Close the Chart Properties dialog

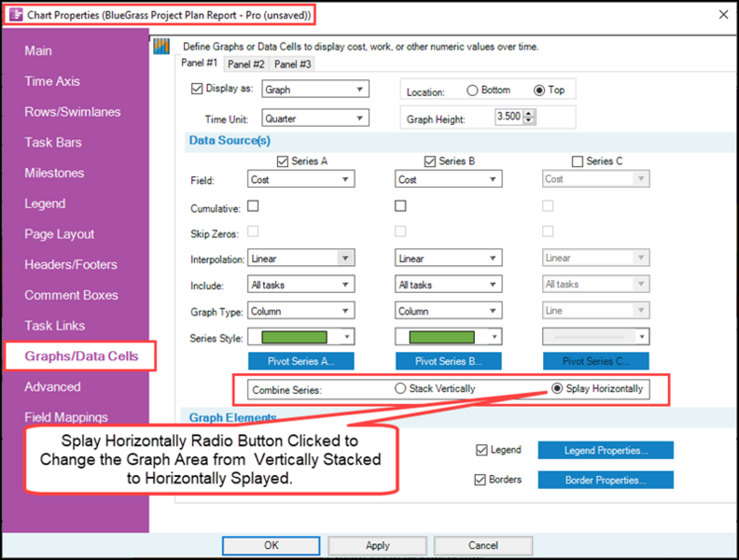(x=723, y=15)
